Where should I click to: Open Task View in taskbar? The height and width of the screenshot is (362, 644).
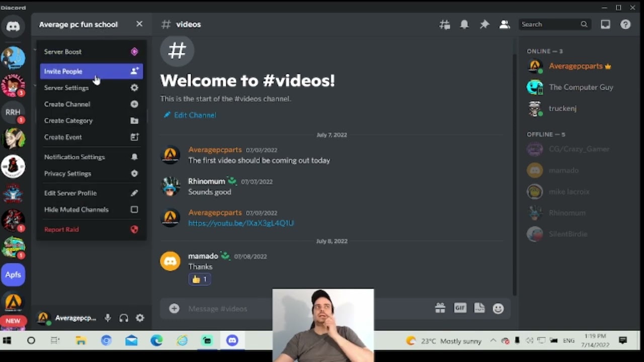55,340
